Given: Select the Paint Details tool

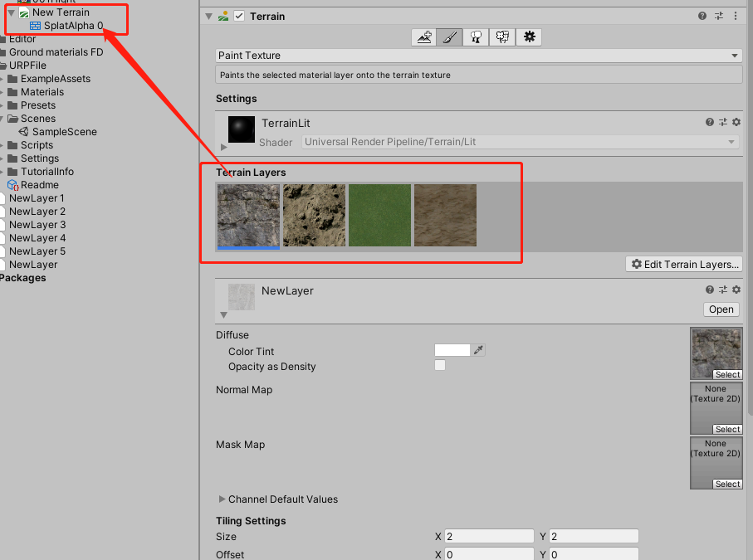Looking at the screenshot, I should coord(501,37).
